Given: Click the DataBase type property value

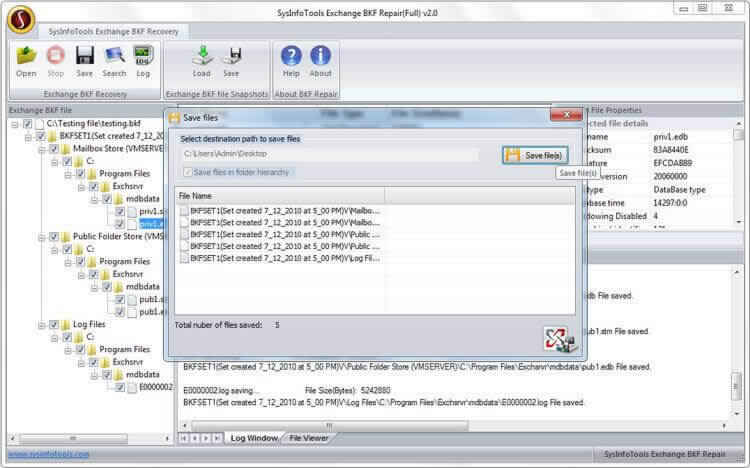Looking at the screenshot, I should tap(679, 189).
